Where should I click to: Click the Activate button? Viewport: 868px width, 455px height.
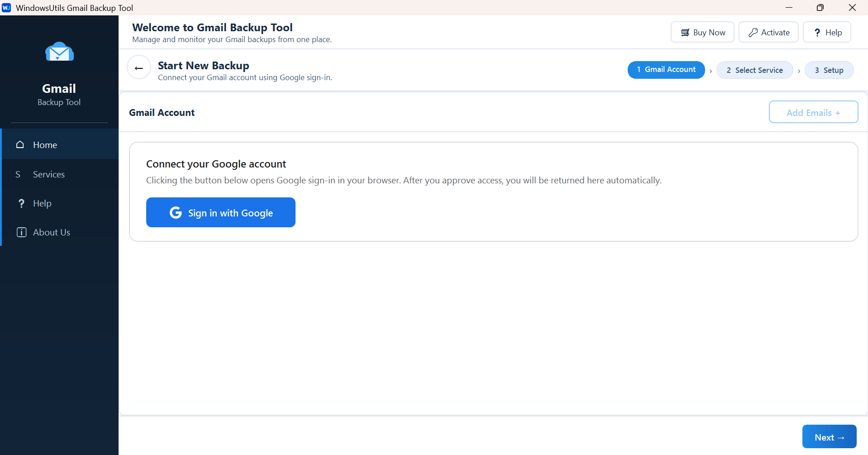point(768,32)
